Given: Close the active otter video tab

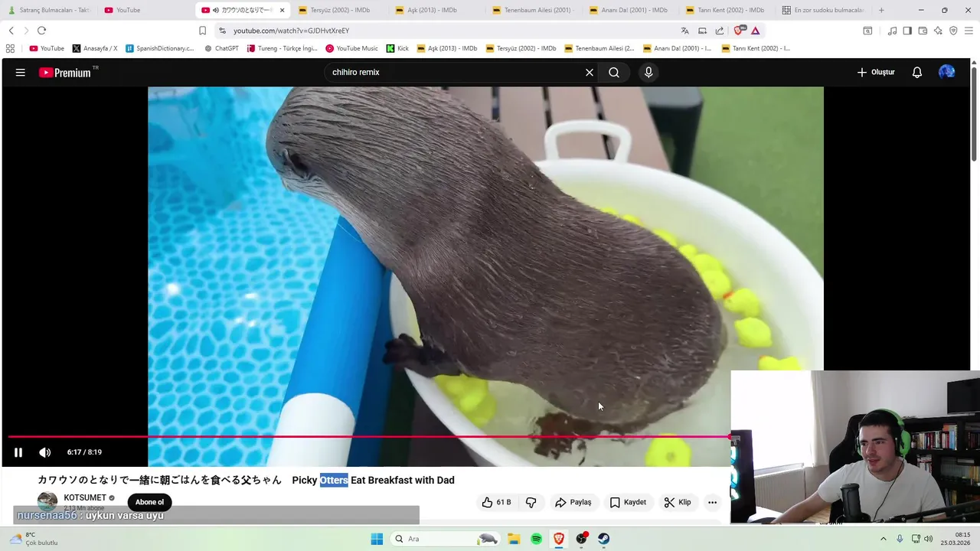Looking at the screenshot, I should [282, 10].
